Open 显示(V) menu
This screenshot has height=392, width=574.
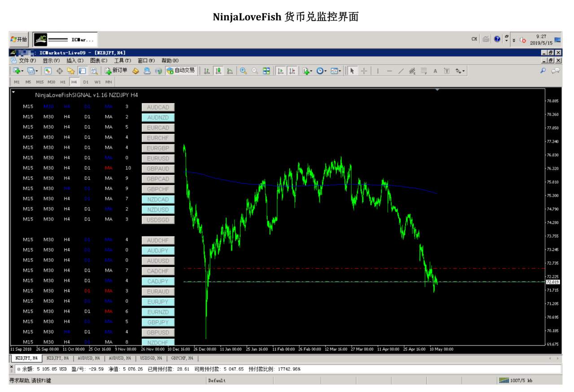coord(51,61)
